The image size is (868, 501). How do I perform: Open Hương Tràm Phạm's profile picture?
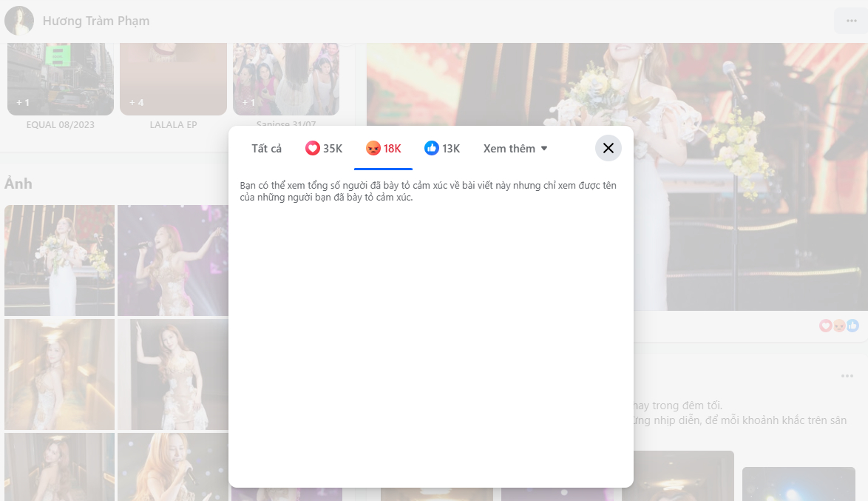(19, 21)
